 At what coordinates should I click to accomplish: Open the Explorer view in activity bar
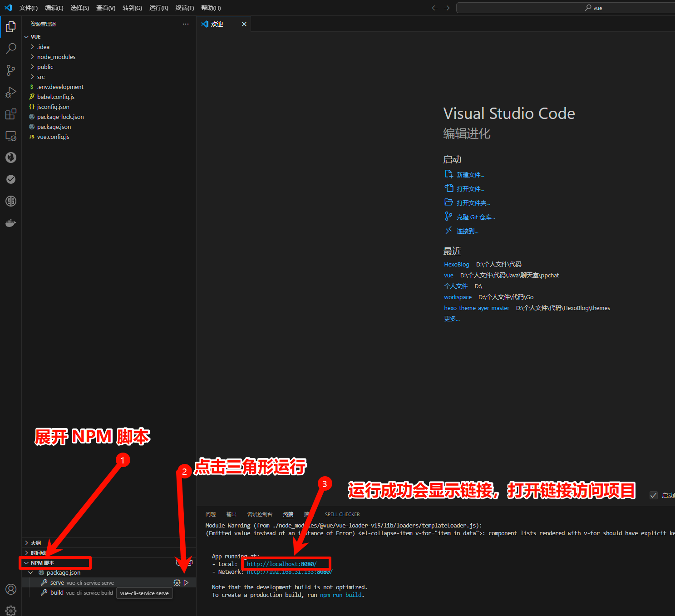point(11,27)
